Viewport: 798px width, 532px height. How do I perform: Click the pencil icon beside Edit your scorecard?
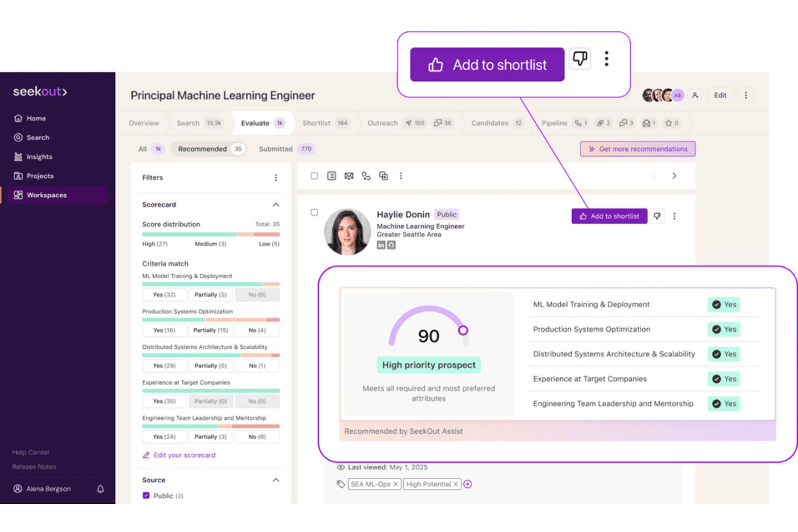146,455
